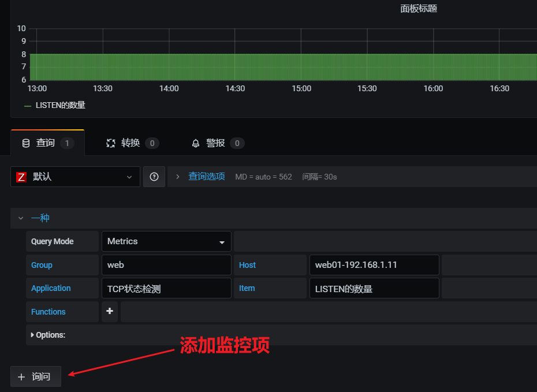Open the 查询 tab

tap(47, 143)
